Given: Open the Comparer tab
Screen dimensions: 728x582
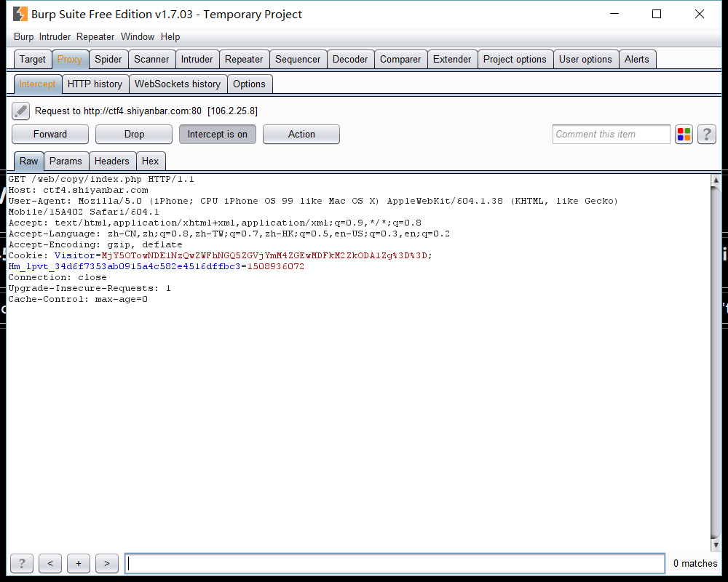Looking at the screenshot, I should pos(400,60).
